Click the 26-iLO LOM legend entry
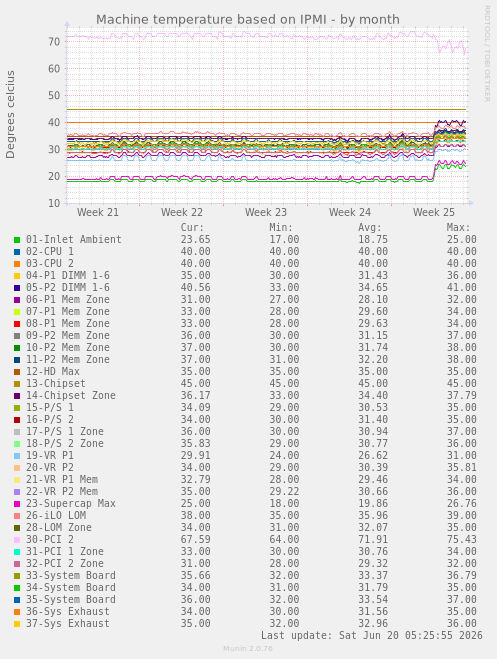Viewport: 497px width, 659px height. click(55, 515)
